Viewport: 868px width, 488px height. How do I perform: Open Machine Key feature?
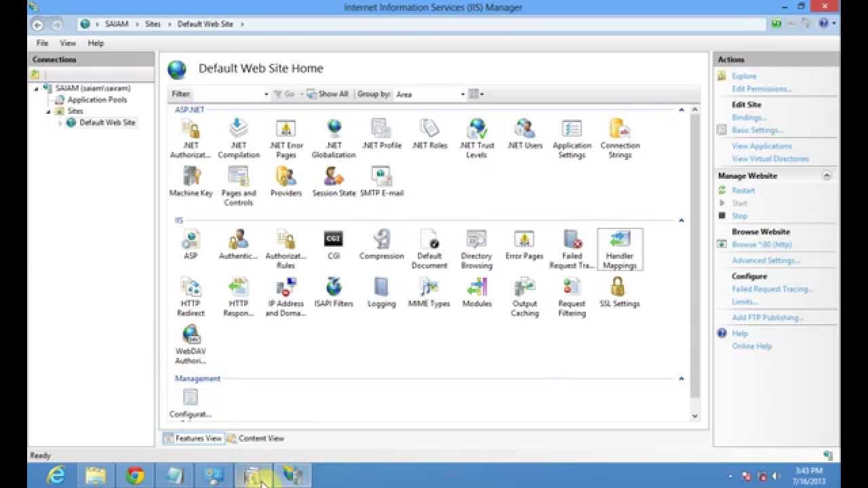tap(191, 181)
